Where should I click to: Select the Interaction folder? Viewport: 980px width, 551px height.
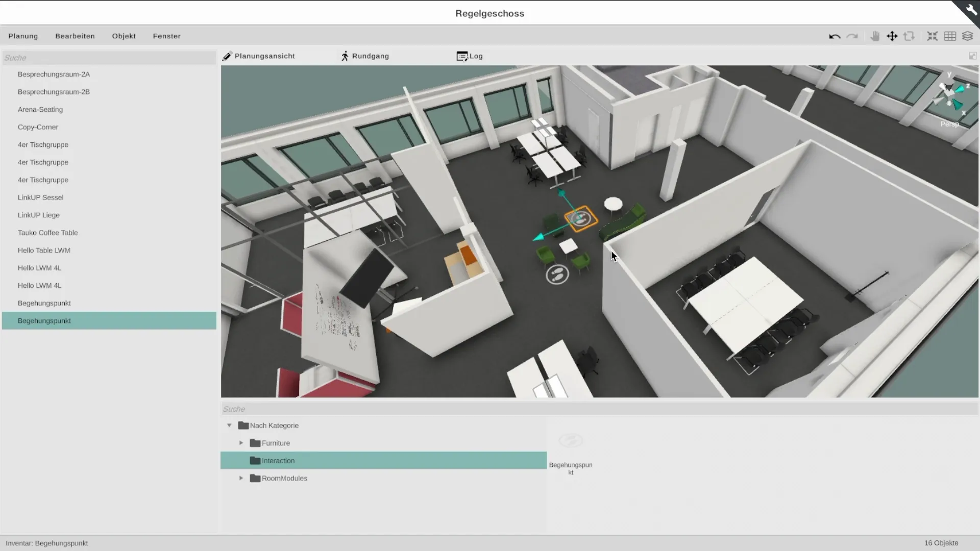[x=383, y=461]
